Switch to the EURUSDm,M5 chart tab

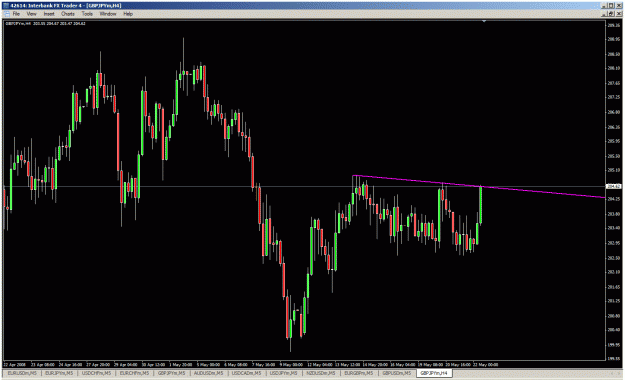click(22, 373)
